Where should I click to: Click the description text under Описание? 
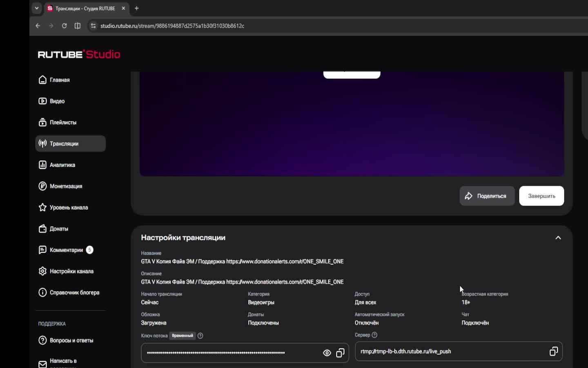(242, 282)
